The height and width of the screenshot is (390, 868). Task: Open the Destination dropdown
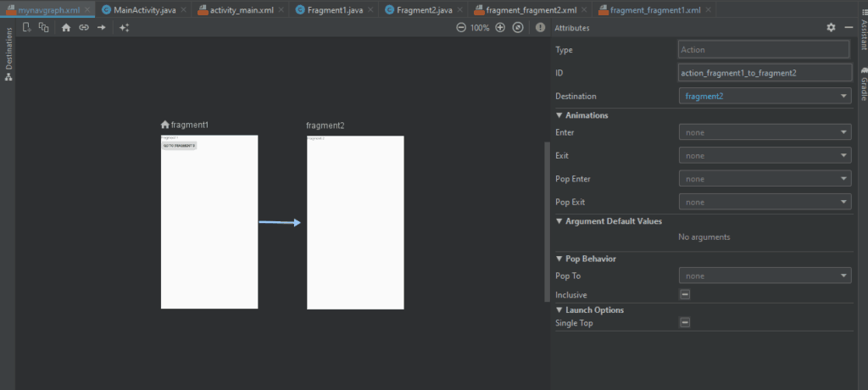pyautogui.click(x=765, y=96)
